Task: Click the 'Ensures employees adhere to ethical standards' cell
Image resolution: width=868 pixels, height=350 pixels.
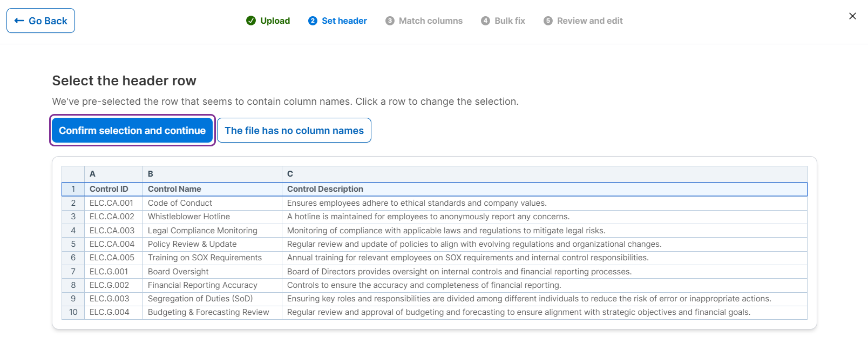Action: click(545, 203)
